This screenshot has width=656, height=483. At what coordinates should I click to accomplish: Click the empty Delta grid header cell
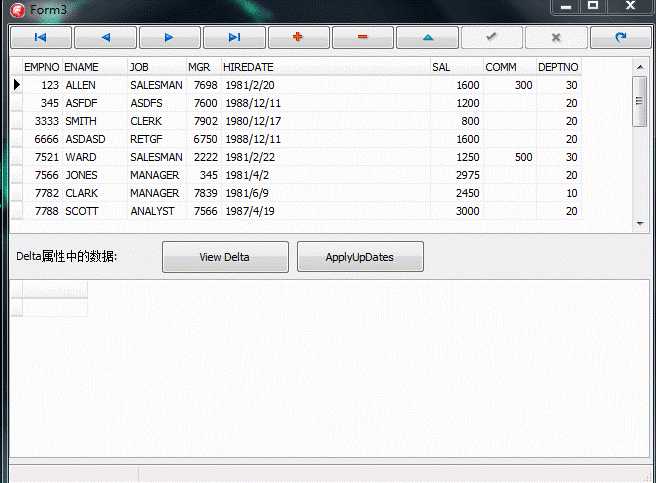pyautogui.click(x=55, y=289)
